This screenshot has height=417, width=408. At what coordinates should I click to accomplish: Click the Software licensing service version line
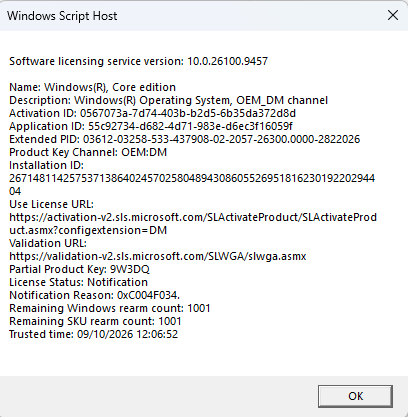point(138,61)
